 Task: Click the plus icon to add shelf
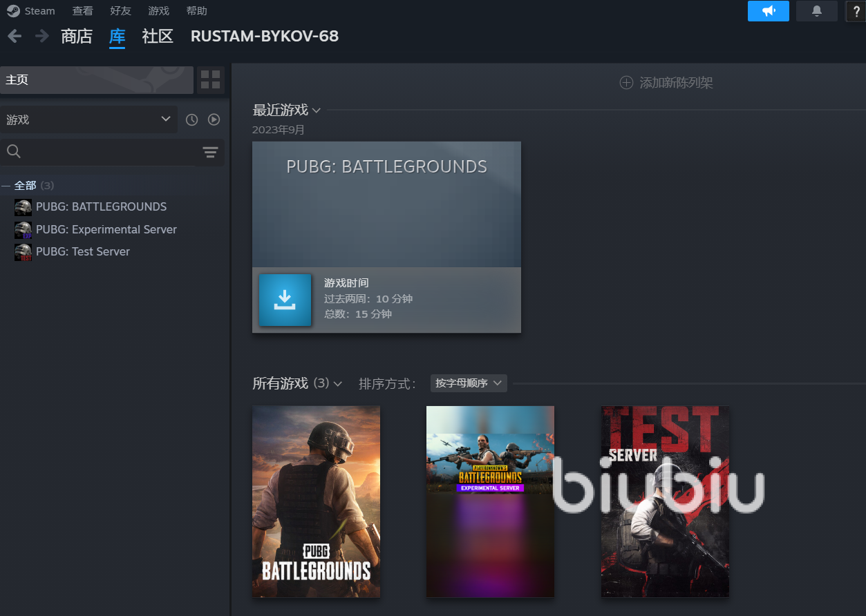point(626,83)
